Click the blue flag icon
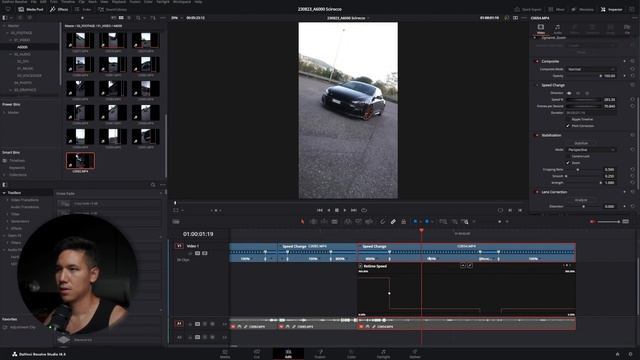This screenshot has height=360, width=640. 415,222
